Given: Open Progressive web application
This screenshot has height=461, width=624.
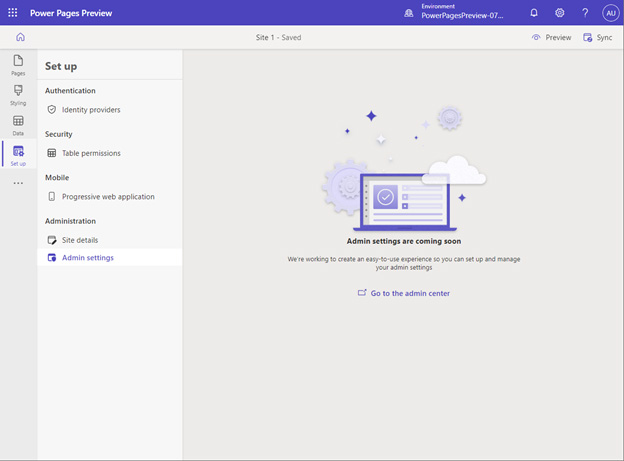Looking at the screenshot, I should pyautogui.click(x=109, y=197).
